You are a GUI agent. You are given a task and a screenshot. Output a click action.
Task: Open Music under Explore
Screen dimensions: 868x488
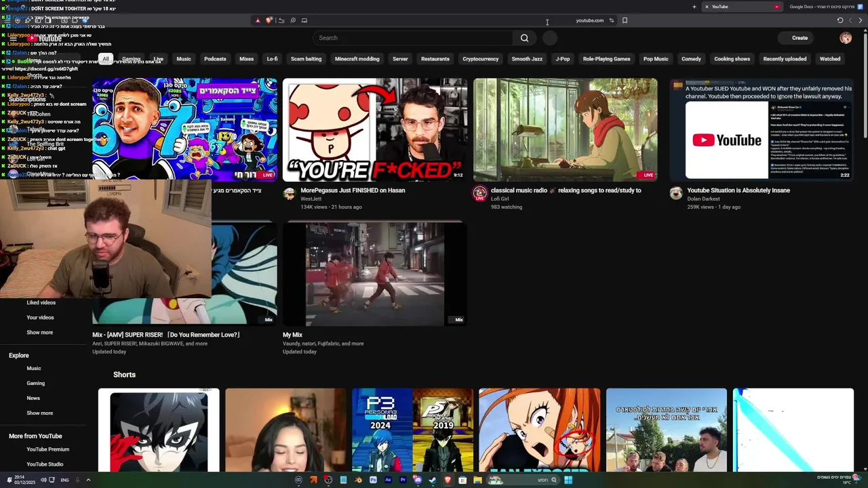(34, 368)
